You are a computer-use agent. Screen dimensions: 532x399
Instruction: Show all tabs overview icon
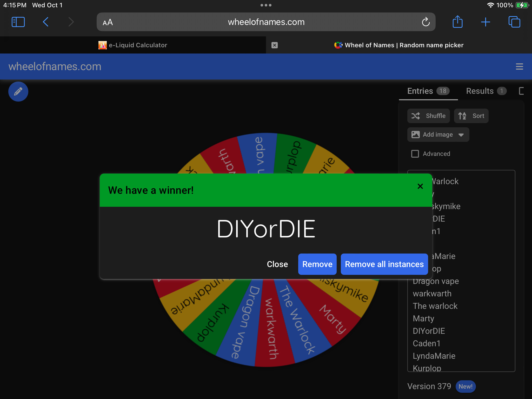[x=514, y=22]
